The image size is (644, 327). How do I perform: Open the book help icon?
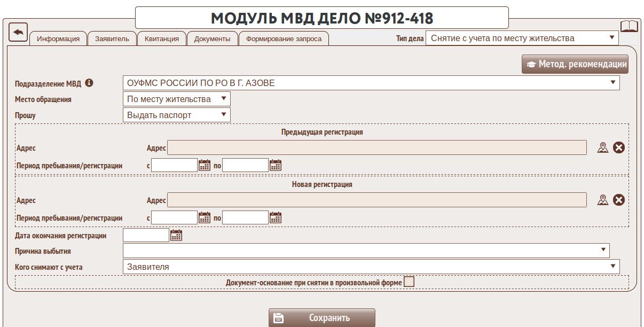pos(629,27)
